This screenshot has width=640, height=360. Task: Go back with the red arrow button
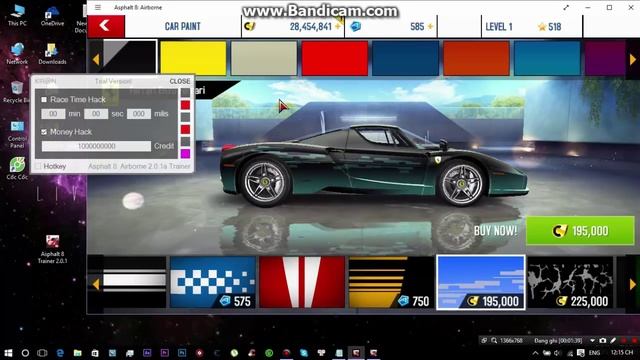pos(106,26)
